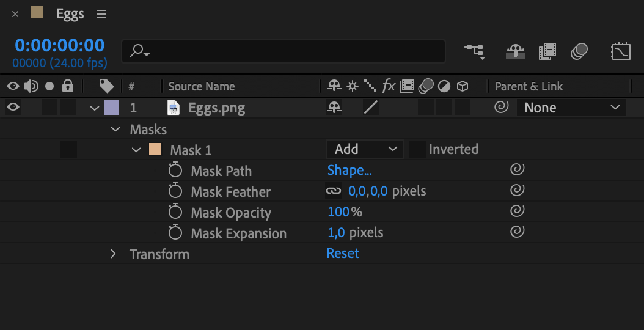Enable Frame Blending for the composition

(547, 51)
